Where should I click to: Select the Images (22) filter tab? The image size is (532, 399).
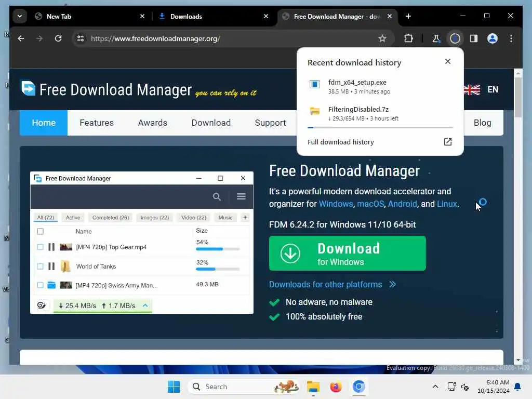tap(155, 218)
